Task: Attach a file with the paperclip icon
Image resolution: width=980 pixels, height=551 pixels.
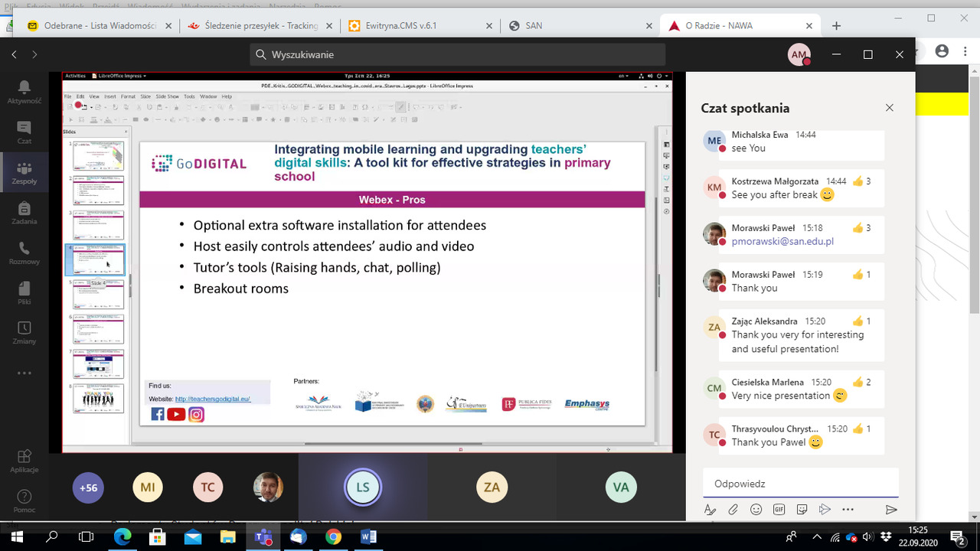Action: pos(733,510)
